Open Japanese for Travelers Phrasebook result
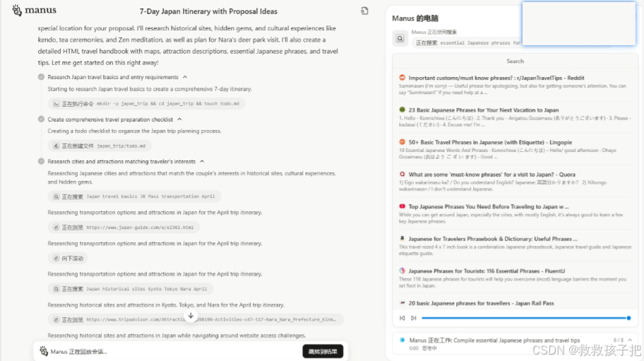 (x=493, y=239)
